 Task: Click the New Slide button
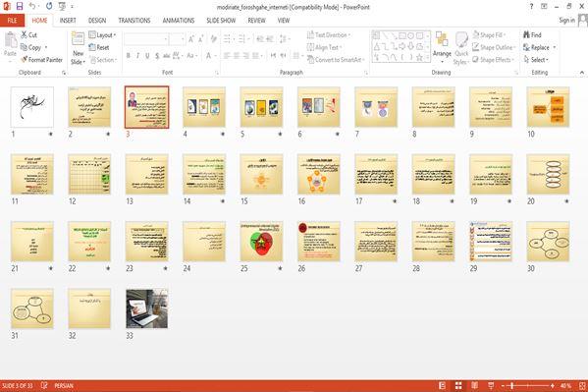[x=78, y=48]
